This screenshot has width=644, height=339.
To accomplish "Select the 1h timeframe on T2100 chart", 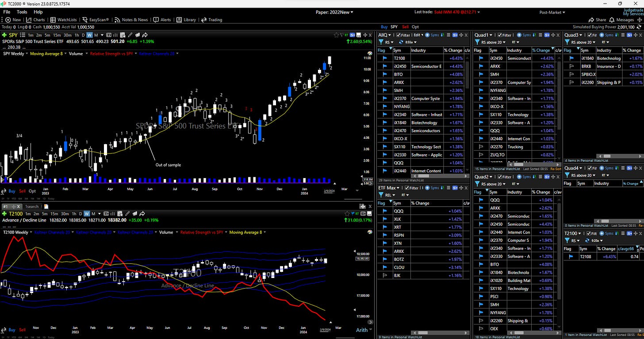I will coord(74,214).
